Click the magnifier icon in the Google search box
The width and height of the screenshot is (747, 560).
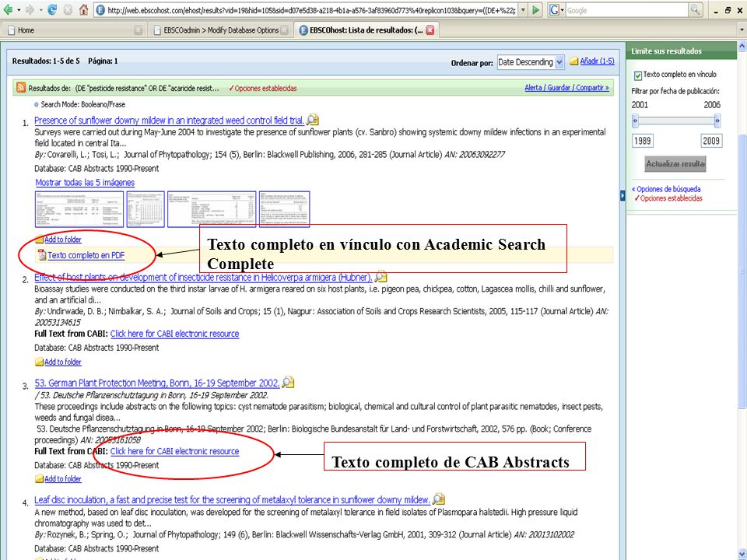[695, 10]
